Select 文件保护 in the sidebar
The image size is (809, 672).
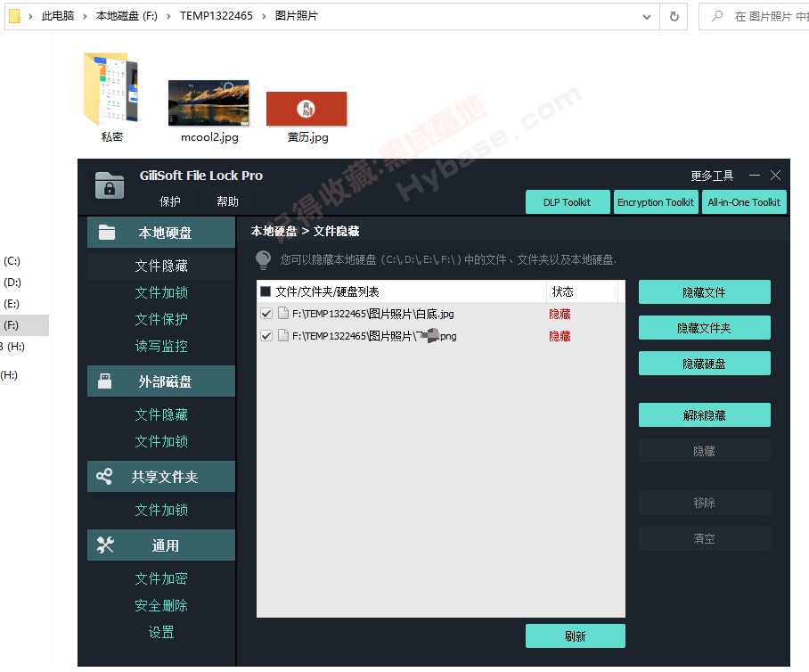161,319
